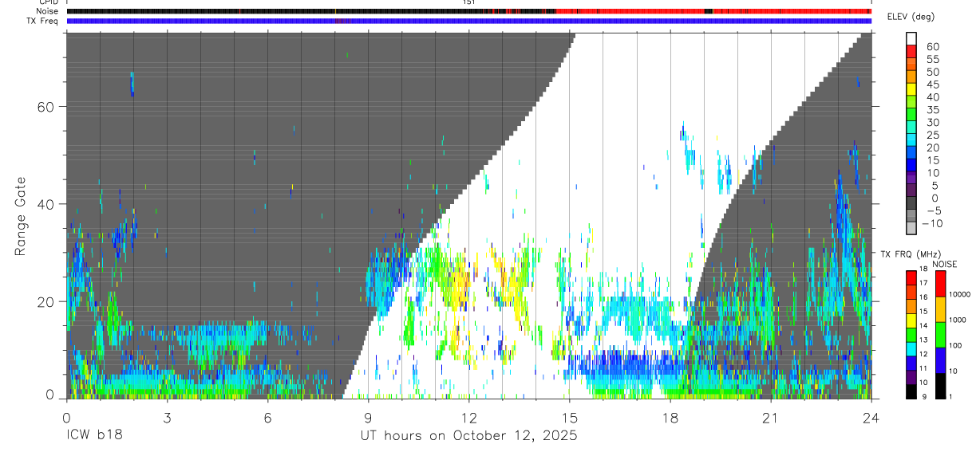
Task: Click x-axis tick label '3'
Action: point(167,417)
